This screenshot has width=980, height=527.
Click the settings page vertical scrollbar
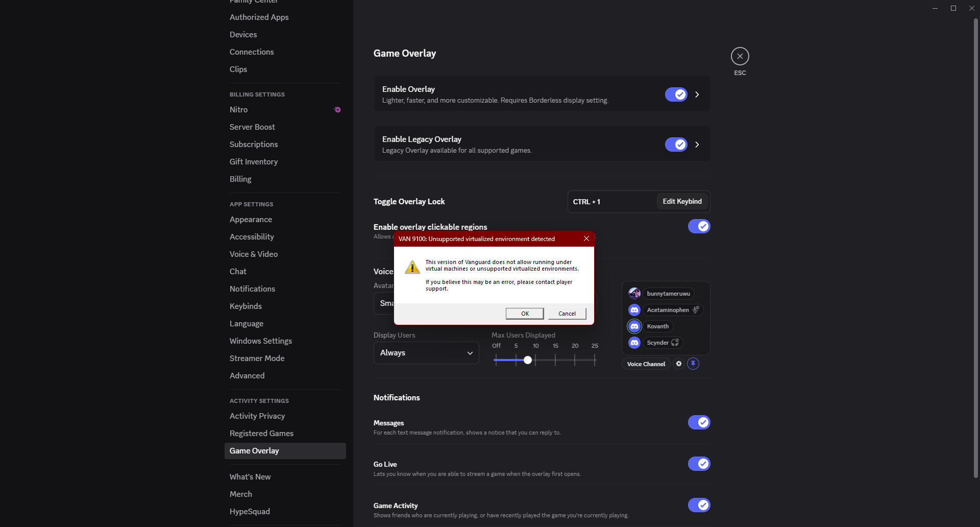975,248
